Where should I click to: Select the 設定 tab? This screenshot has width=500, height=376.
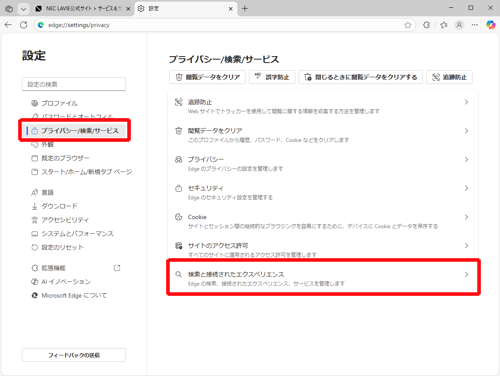point(185,9)
